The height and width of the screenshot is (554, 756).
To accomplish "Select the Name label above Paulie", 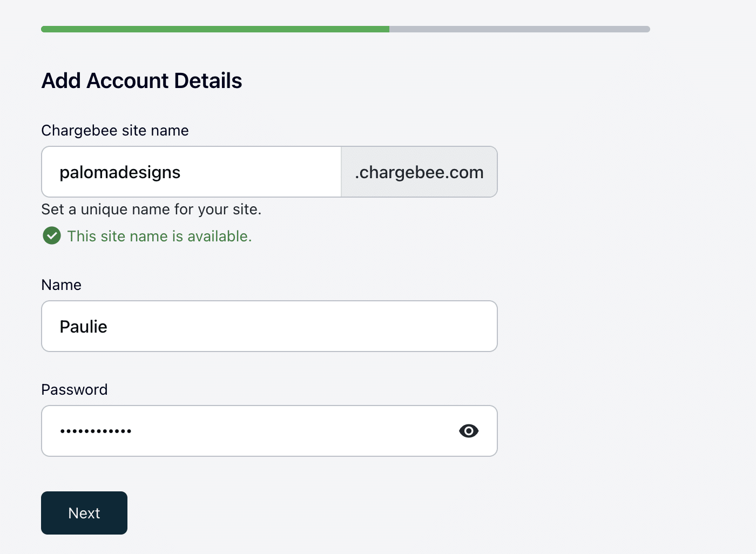I will 61,285.
